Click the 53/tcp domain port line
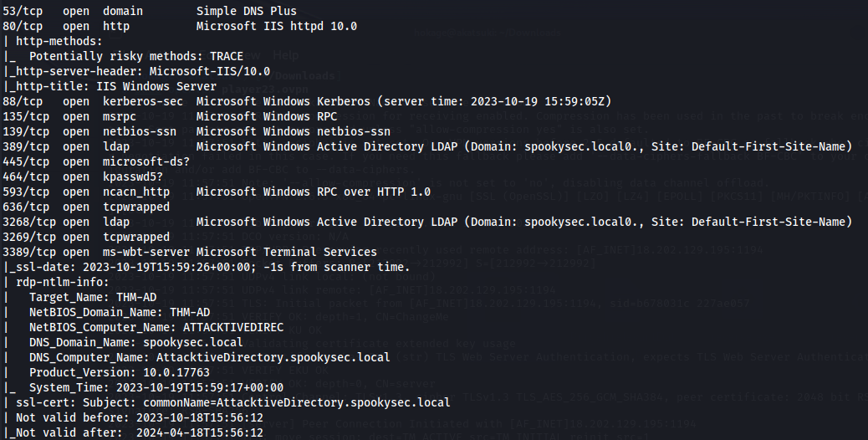The width and height of the screenshot is (868, 440). coord(150,11)
